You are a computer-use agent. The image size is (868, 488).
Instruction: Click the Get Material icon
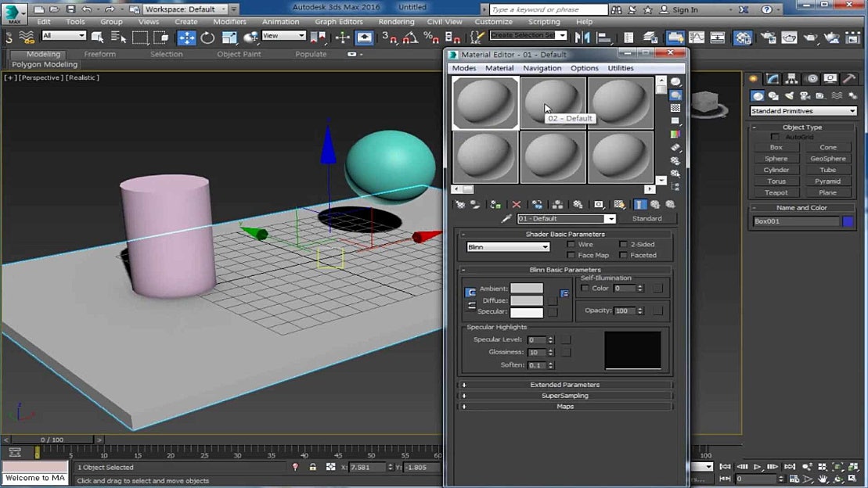(x=461, y=204)
